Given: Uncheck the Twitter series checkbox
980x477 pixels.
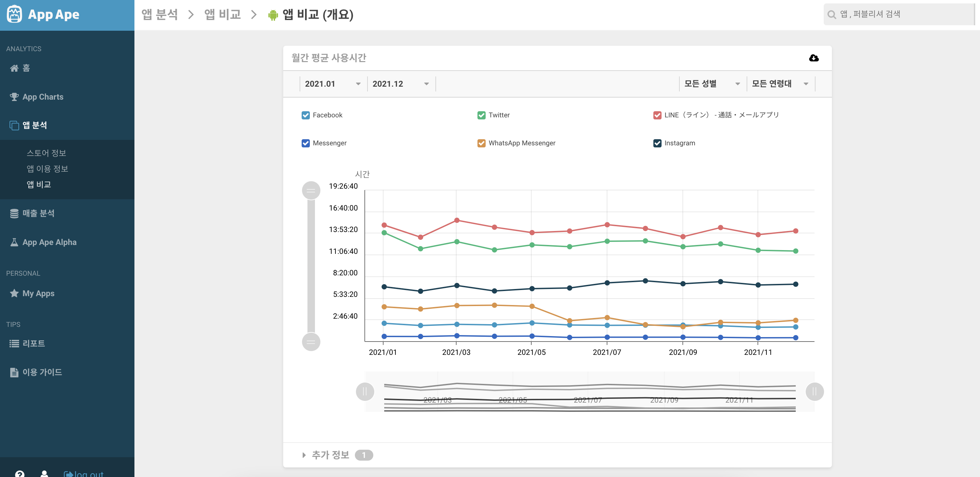Looking at the screenshot, I should coord(481,115).
